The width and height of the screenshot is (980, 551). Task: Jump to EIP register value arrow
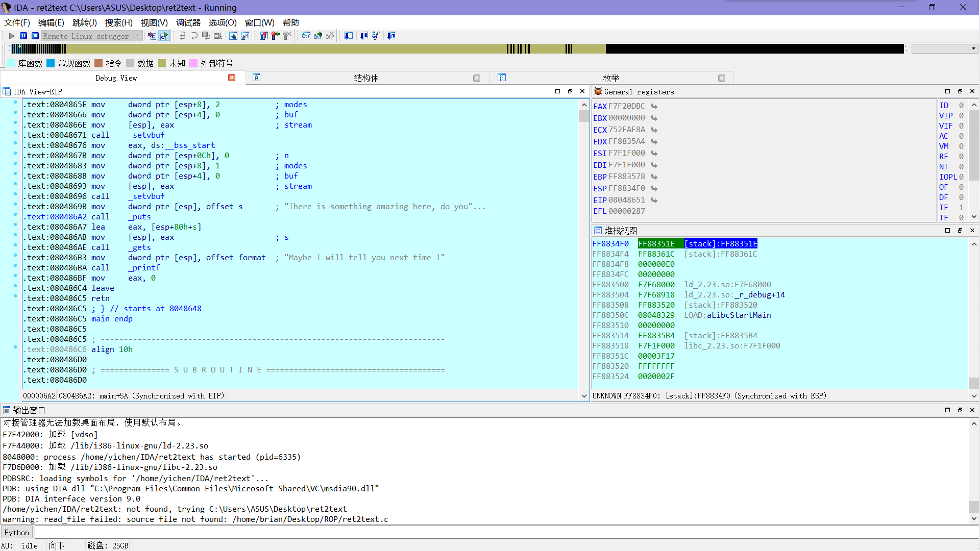(x=654, y=200)
